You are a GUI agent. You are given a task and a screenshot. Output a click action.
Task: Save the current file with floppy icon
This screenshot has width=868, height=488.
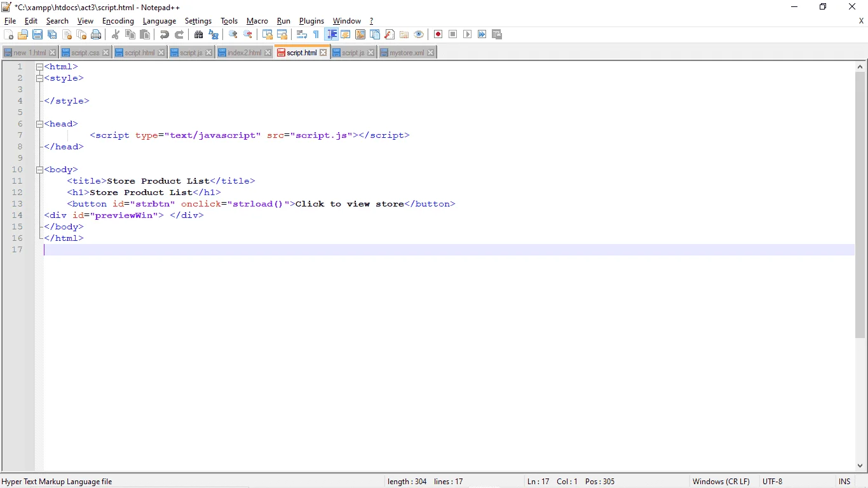(x=37, y=34)
